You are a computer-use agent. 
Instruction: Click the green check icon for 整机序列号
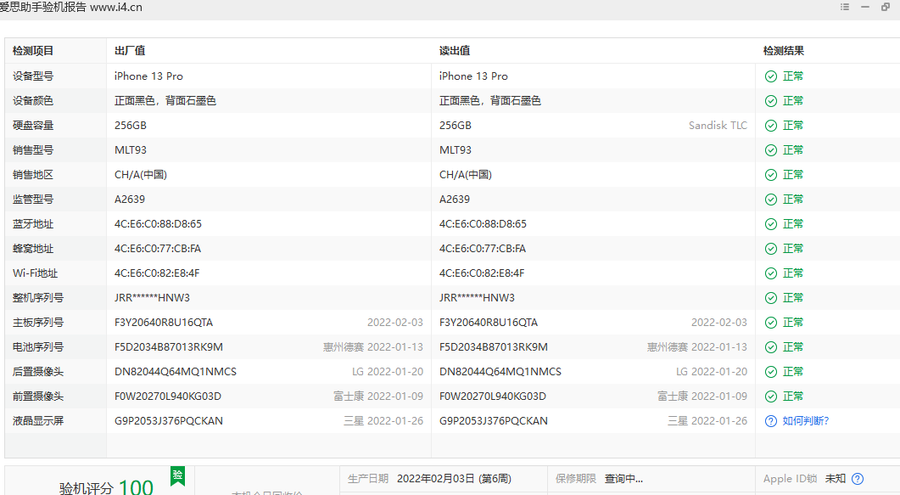(771, 299)
